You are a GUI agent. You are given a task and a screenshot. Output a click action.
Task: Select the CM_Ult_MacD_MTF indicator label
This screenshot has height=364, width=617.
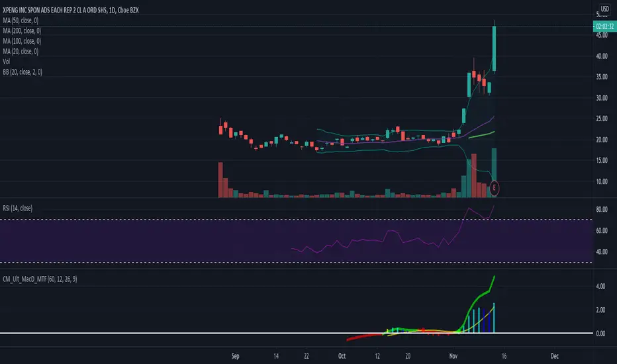(40, 279)
